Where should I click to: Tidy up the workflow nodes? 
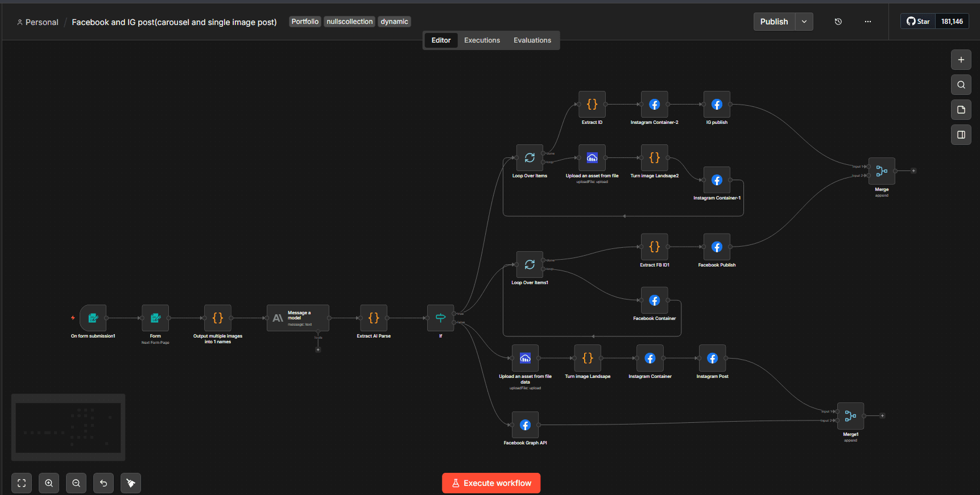point(131,483)
